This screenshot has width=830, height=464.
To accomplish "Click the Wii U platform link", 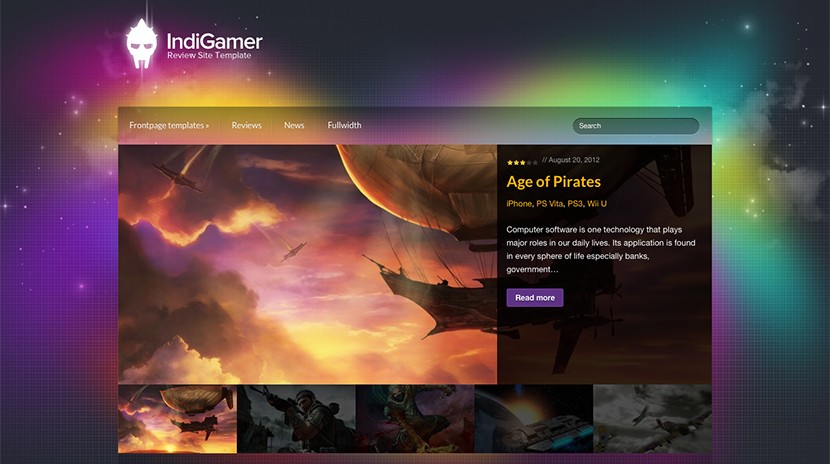I will click(597, 204).
